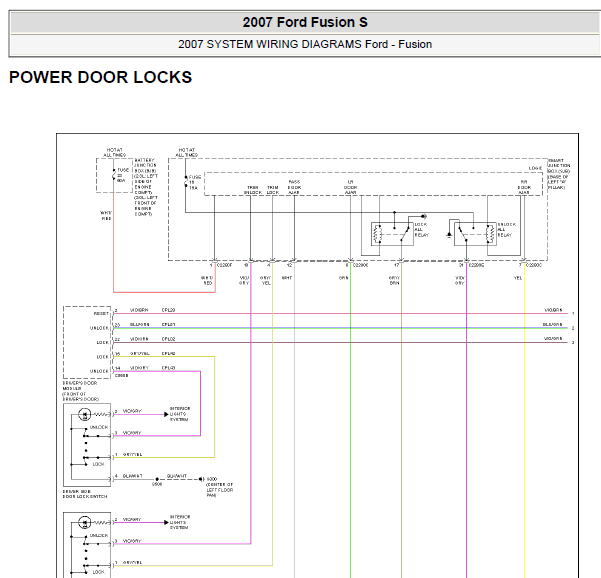Click the connector terminal at pin 7
The width and height of the screenshot is (601, 578).
point(524,260)
